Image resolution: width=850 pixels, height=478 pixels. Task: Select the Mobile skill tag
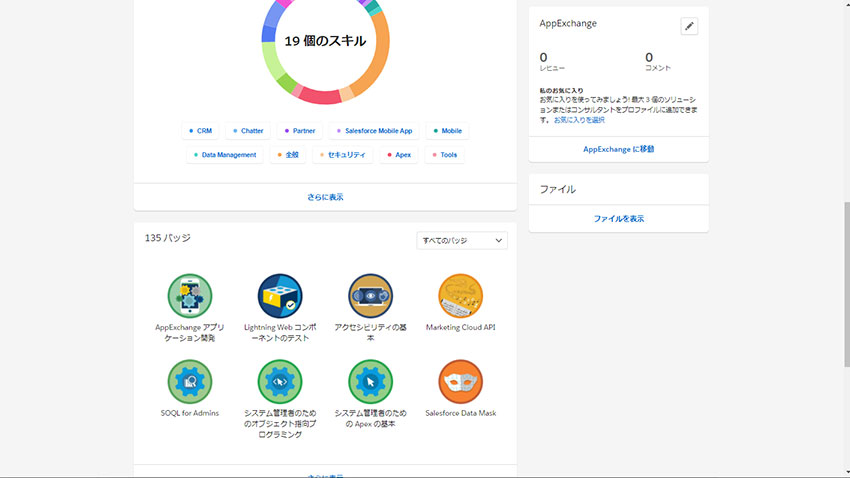pos(447,131)
